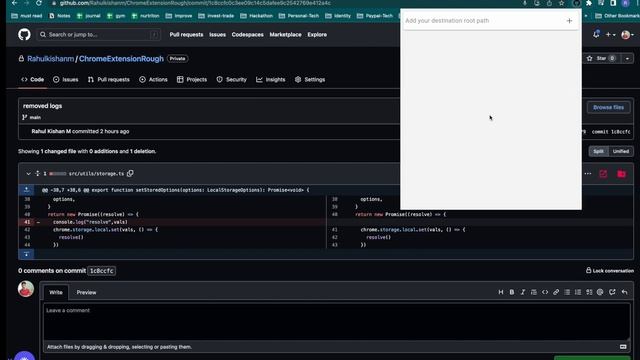Apply italic formatting to the comment
640x360 pixels.
522,292
